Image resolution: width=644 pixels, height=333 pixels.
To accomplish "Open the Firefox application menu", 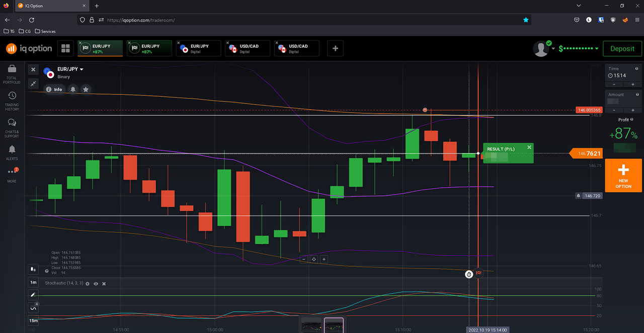I will point(637,20).
